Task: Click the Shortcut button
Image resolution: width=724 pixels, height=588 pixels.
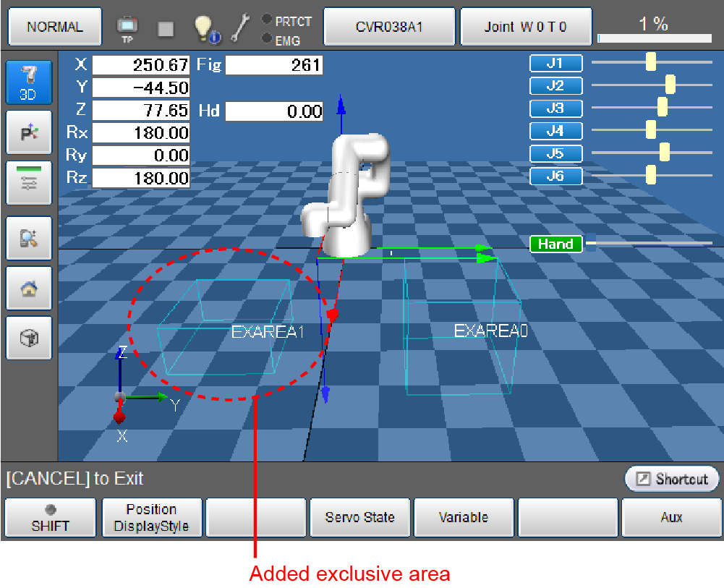Action: click(x=672, y=479)
